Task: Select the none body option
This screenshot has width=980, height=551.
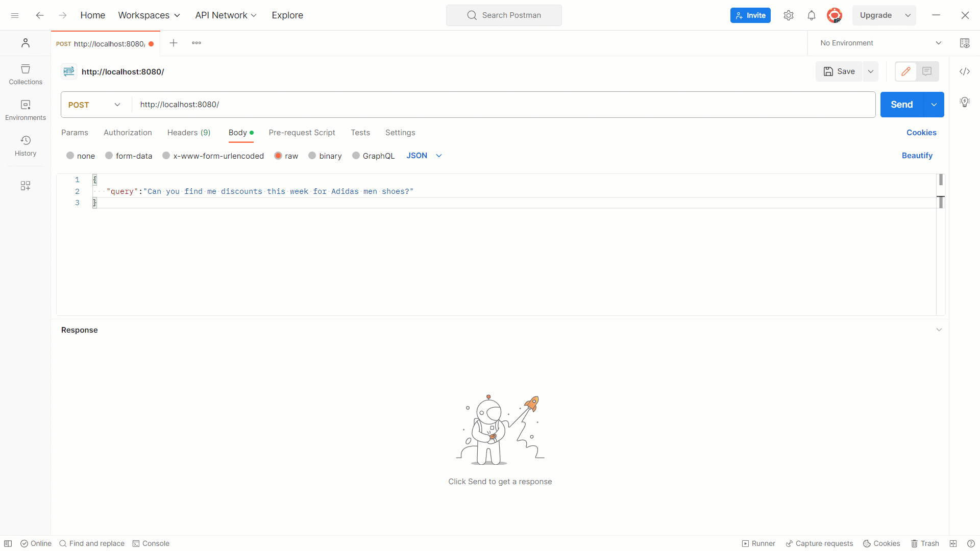Action: 80,156
